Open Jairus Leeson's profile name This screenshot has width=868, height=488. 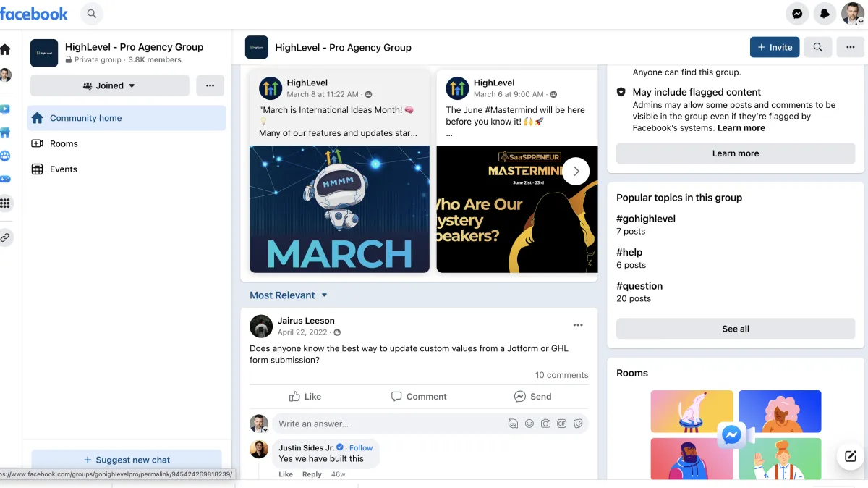[x=306, y=321]
